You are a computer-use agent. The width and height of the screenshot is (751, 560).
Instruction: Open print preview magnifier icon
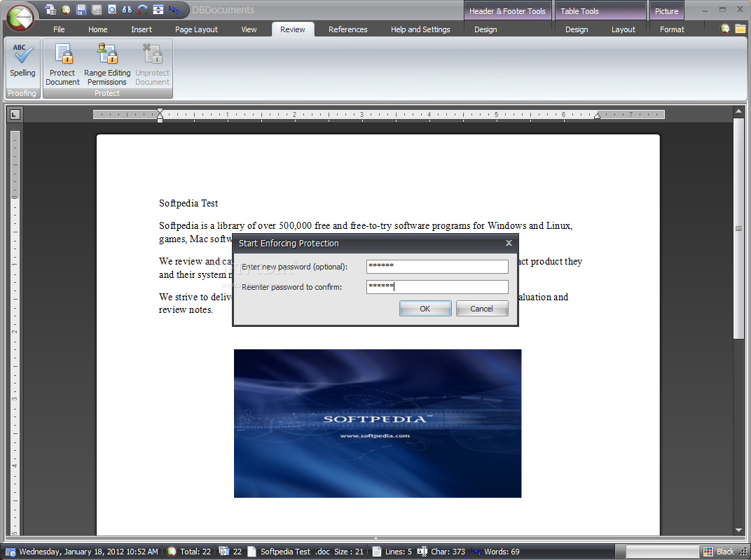112,10
